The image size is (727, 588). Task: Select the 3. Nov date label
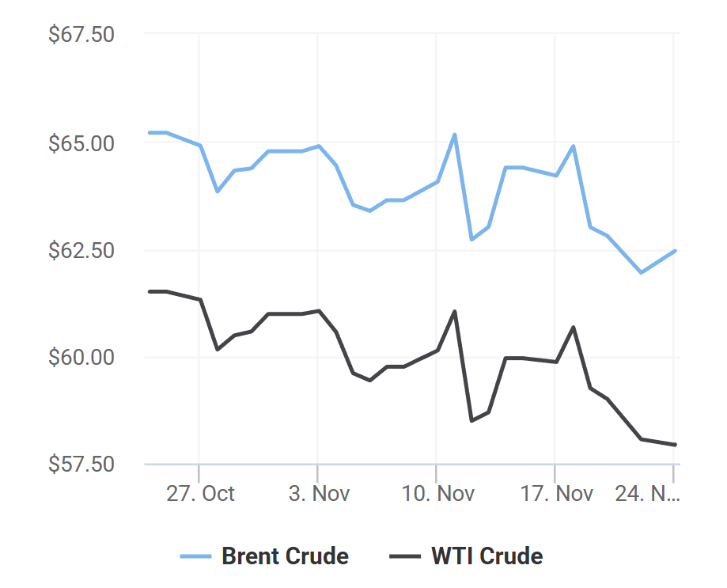tap(319, 494)
